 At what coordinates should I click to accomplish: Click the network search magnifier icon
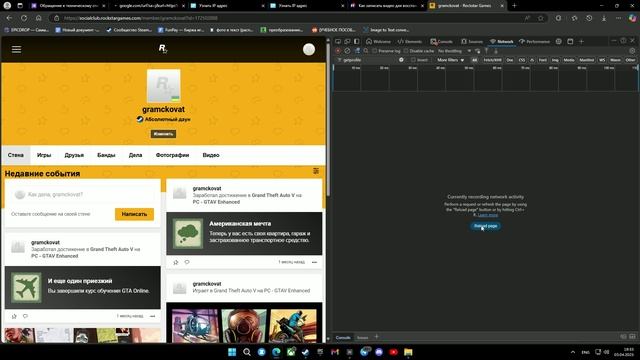tap(366, 51)
